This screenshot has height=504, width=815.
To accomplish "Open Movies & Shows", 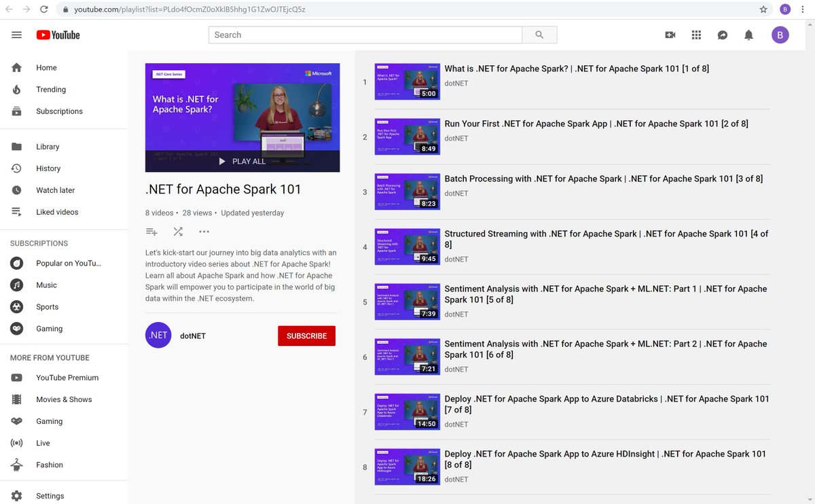I will [x=64, y=399].
